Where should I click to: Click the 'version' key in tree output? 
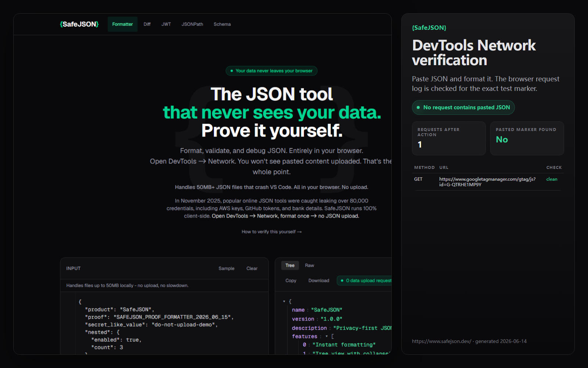[303, 319]
